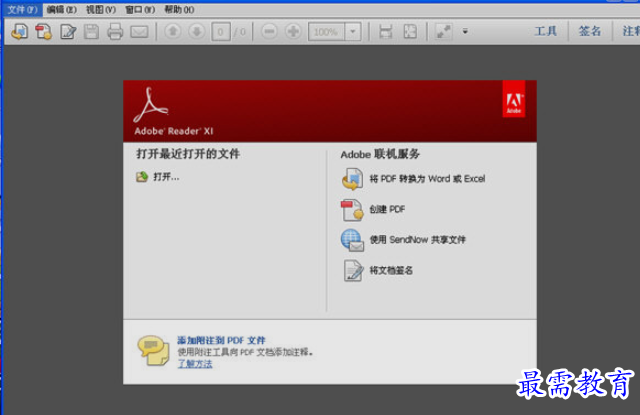Image resolution: width=640 pixels, height=415 pixels.
Task: Click the convert PDF toolbar icon
Action: [x=20, y=31]
